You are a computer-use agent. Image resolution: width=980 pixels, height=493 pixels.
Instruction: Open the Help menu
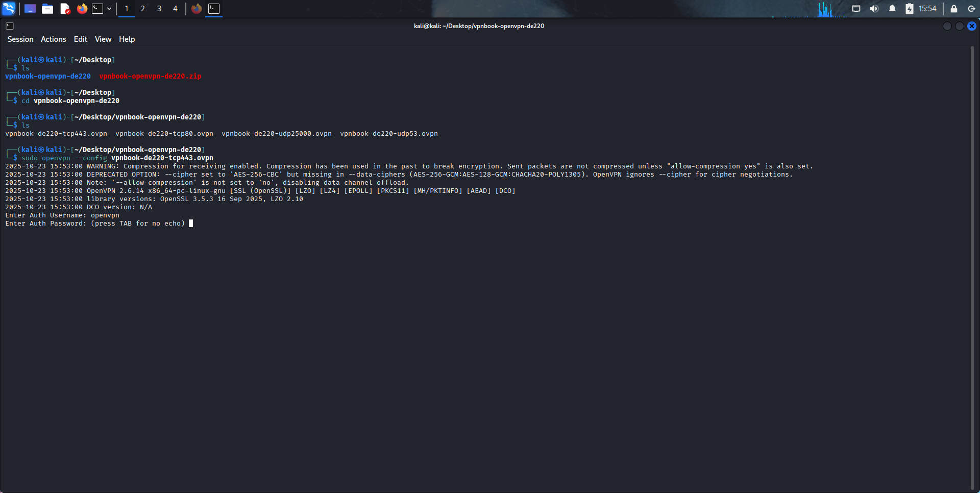[127, 39]
